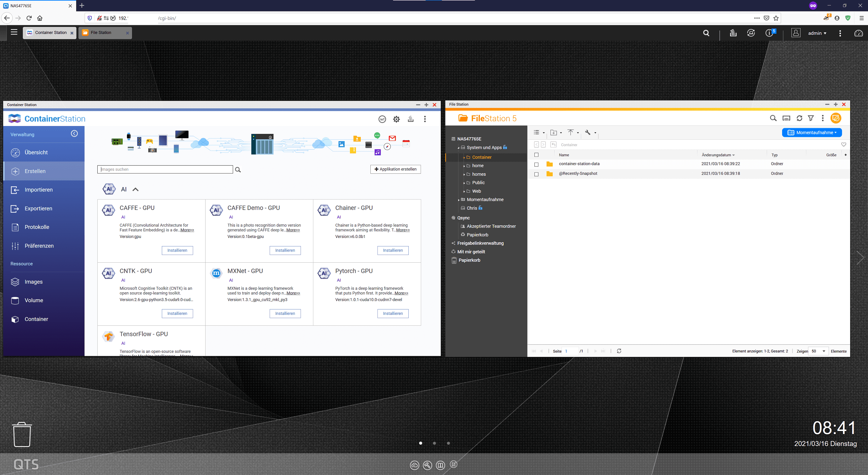This screenshot has height=475, width=868.
Task: Go to parent folder icon in File Station
Action: (x=553, y=145)
